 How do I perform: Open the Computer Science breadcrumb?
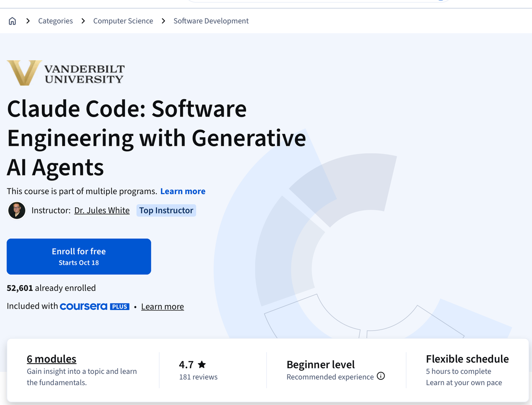click(123, 21)
